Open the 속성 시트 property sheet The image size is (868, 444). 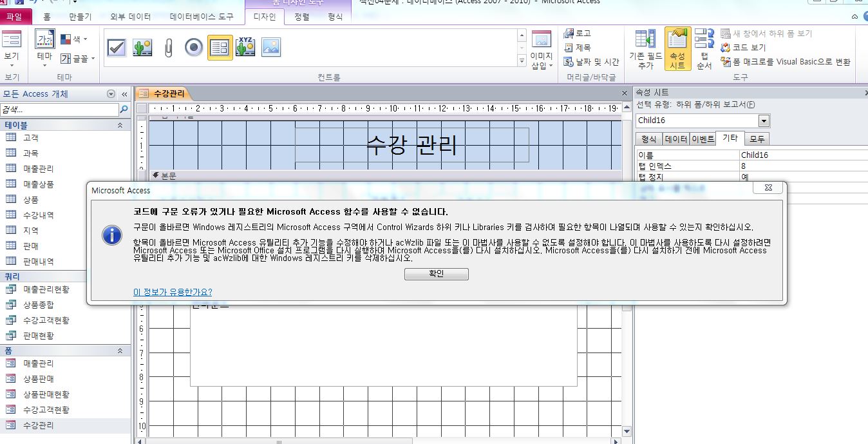coord(677,49)
